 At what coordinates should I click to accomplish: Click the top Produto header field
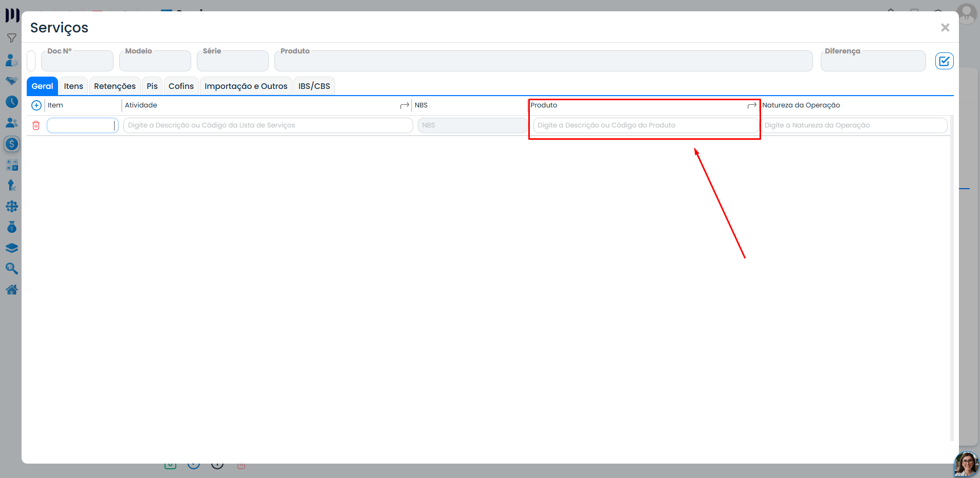543,61
